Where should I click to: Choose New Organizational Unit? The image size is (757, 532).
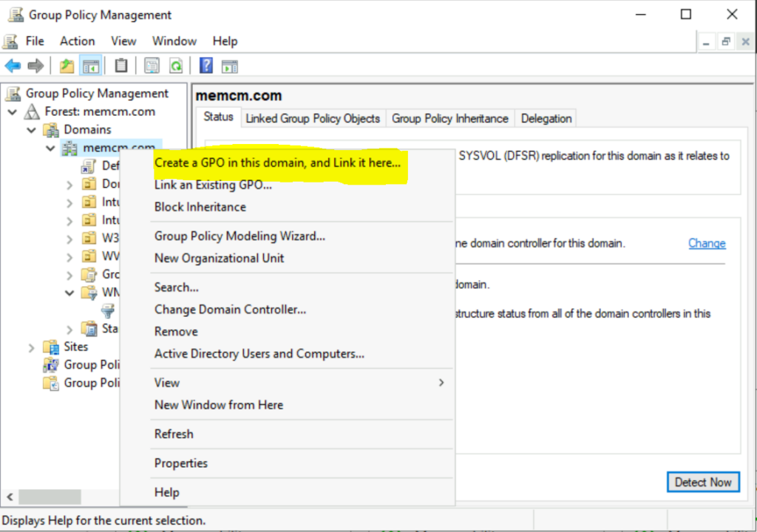(219, 259)
